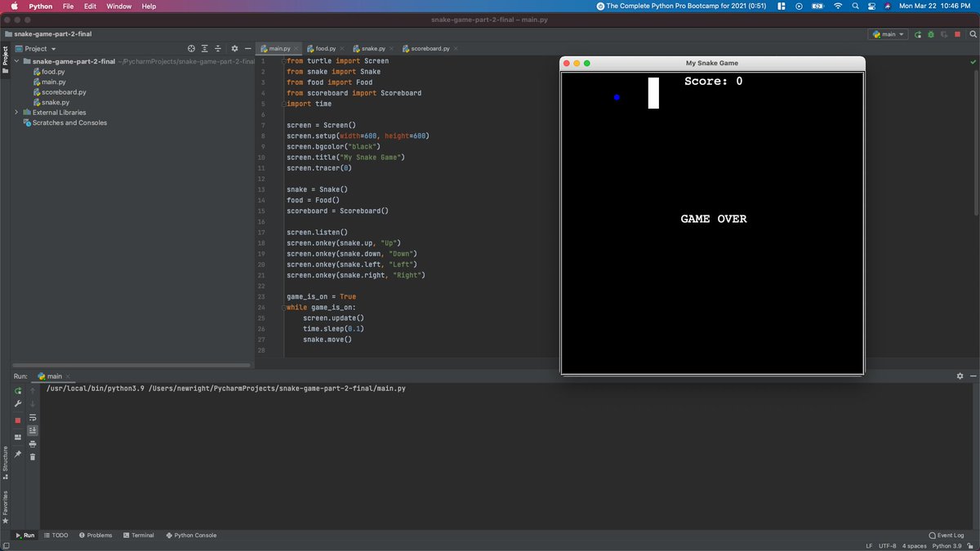Open Project panel options via the gear icon

pyautogui.click(x=234, y=49)
